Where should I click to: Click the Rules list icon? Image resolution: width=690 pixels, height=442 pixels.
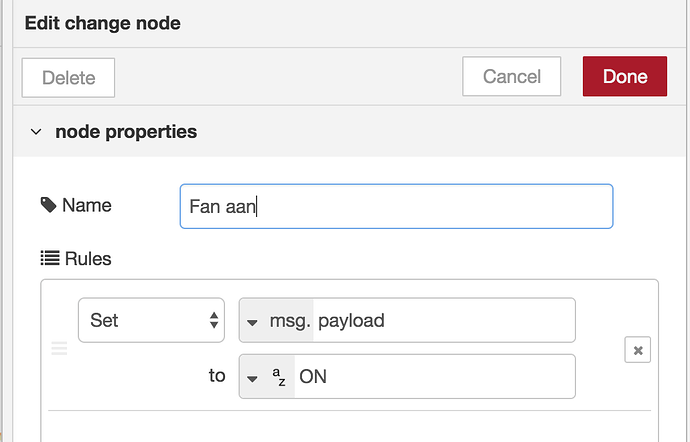click(x=49, y=258)
